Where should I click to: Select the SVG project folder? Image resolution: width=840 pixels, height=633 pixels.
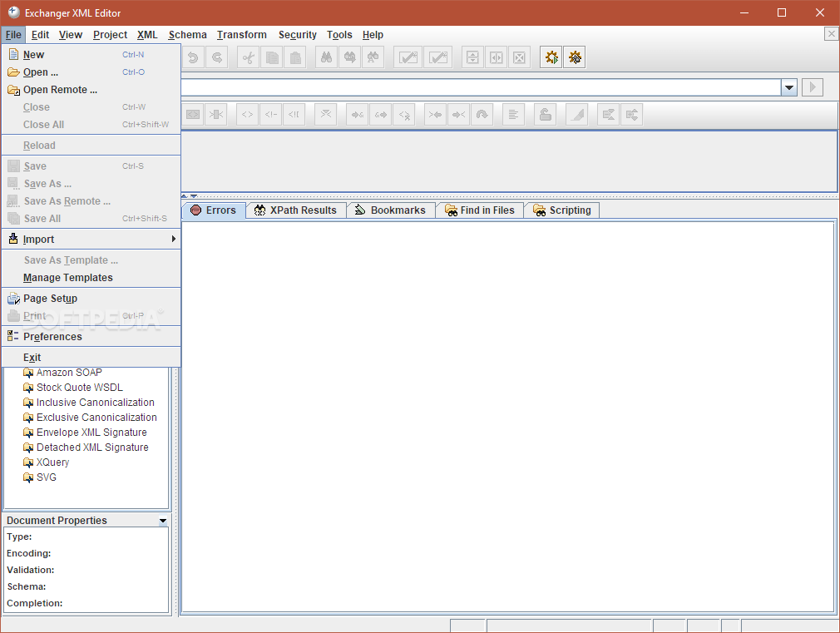click(x=46, y=477)
